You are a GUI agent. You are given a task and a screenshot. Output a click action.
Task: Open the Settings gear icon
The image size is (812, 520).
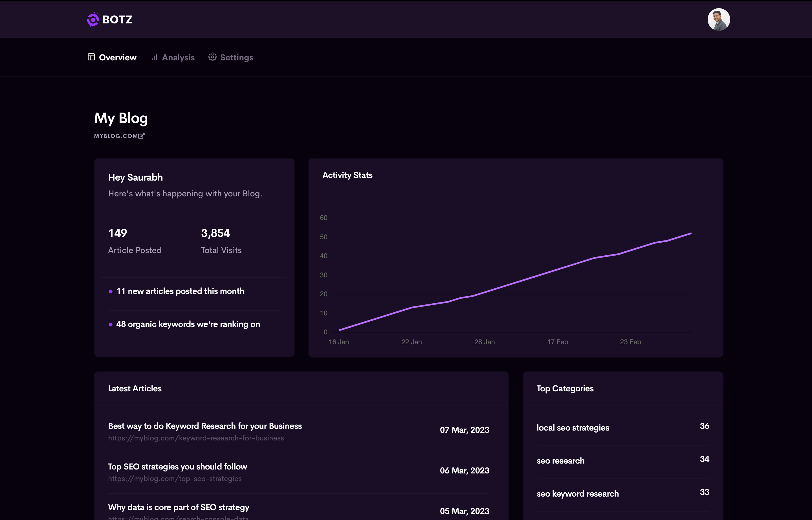pyautogui.click(x=212, y=57)
